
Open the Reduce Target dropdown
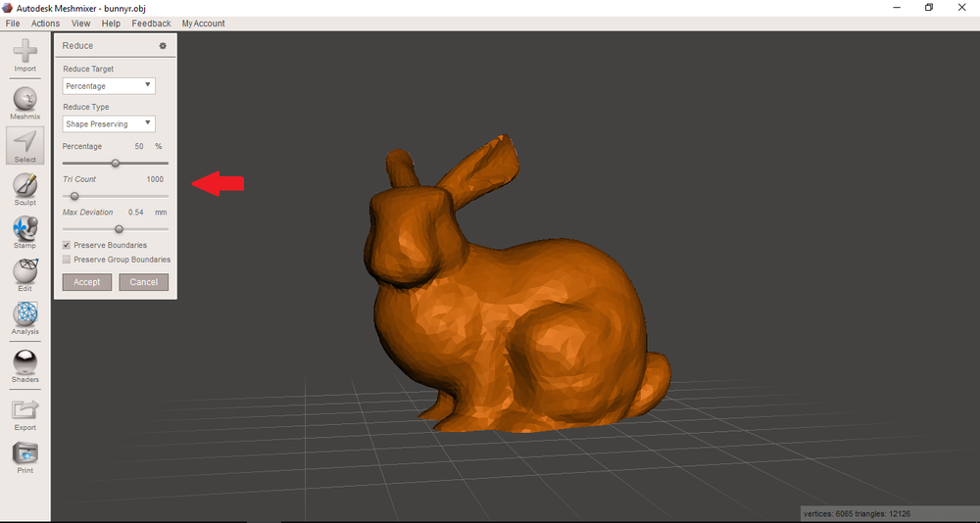coord(109,85)
